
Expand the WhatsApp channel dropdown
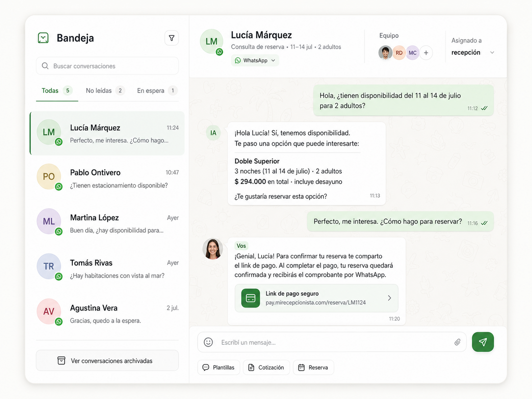click(x=255, y=60)
